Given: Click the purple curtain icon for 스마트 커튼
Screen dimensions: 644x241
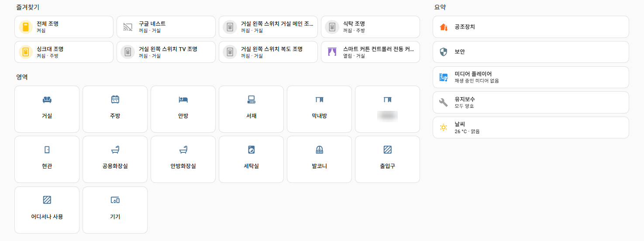Looking at the screenshot, I should (332, 52).
